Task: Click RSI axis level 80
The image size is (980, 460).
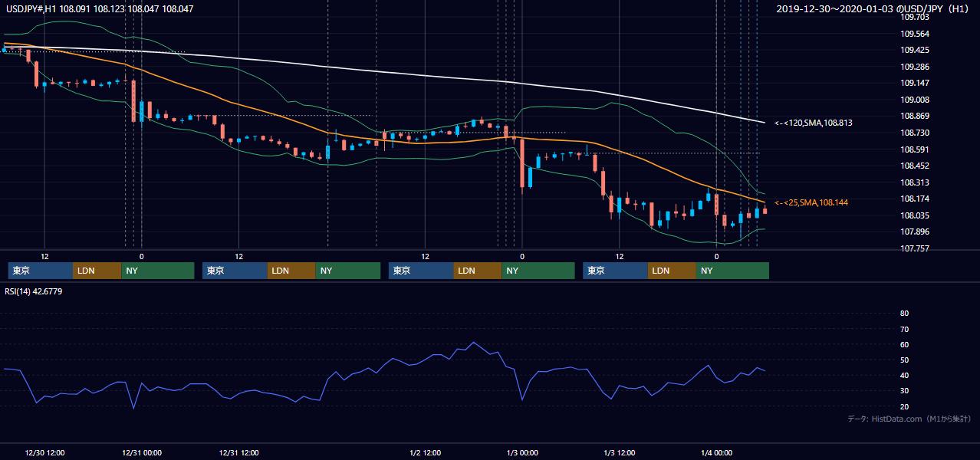Action: (x=904, y=314)
